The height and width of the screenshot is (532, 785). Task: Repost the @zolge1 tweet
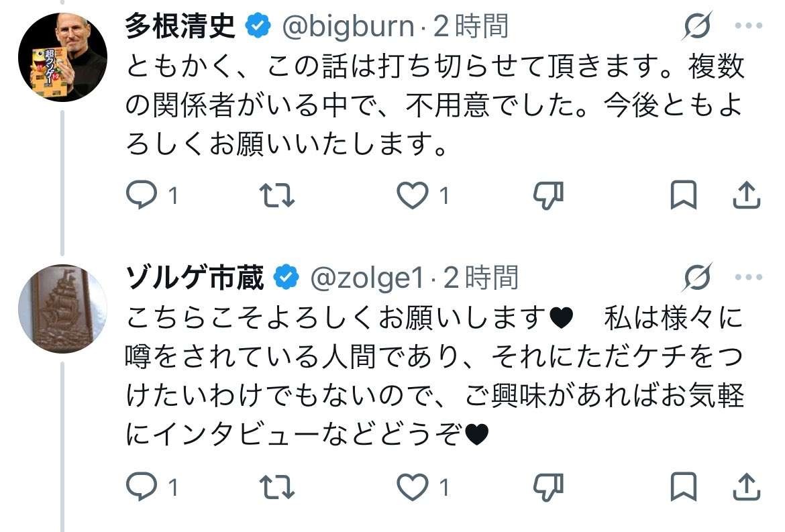tap(276, 488)
